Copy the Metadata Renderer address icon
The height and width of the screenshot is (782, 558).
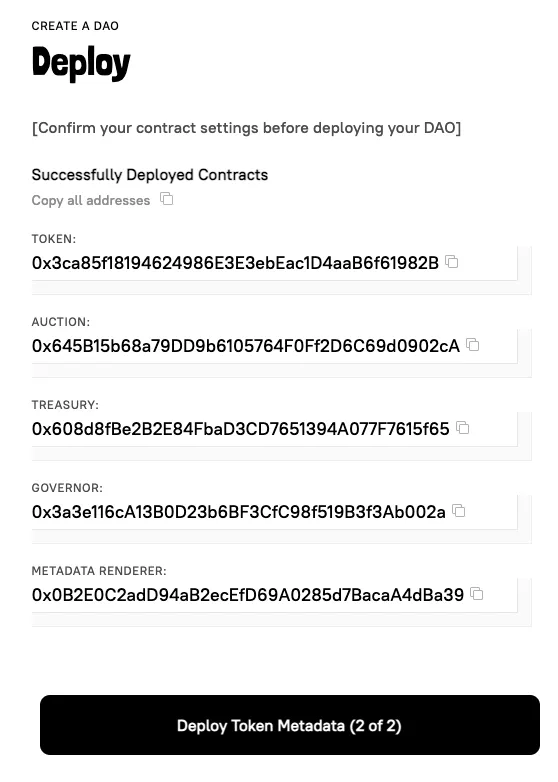pyautogui.click(x=477, y=593)
